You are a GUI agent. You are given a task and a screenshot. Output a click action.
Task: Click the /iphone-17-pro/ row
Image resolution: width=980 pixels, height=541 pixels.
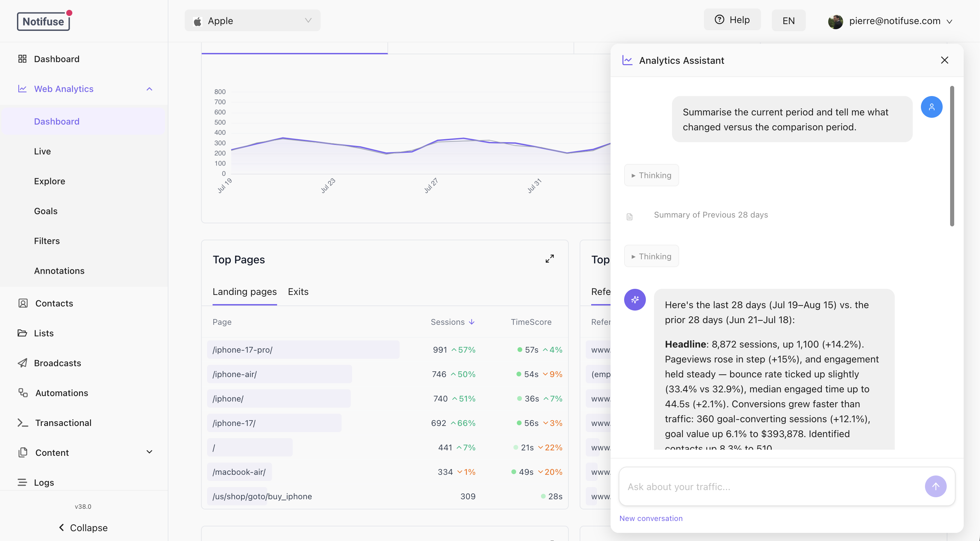point(385,349)
